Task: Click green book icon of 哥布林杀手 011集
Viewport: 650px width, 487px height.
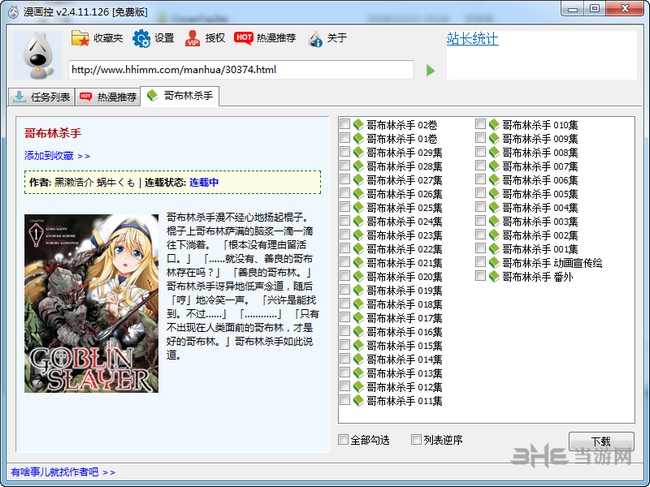Action: (x=358, y=400)
